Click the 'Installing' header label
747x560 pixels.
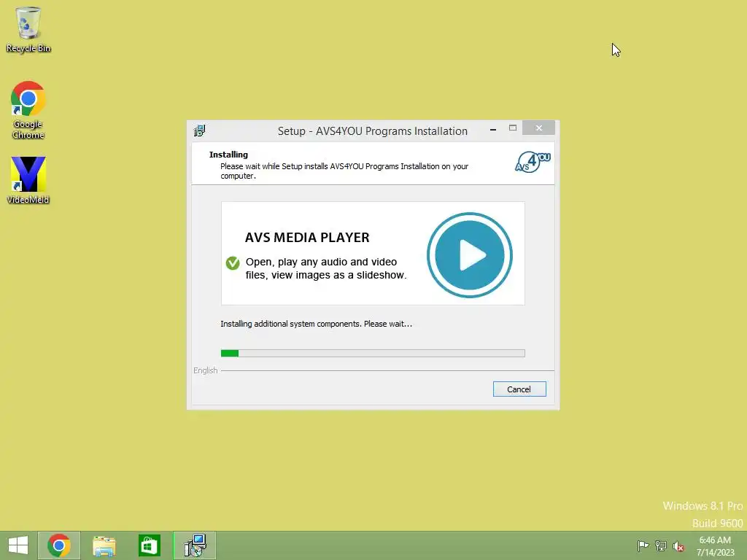point(228,155)
